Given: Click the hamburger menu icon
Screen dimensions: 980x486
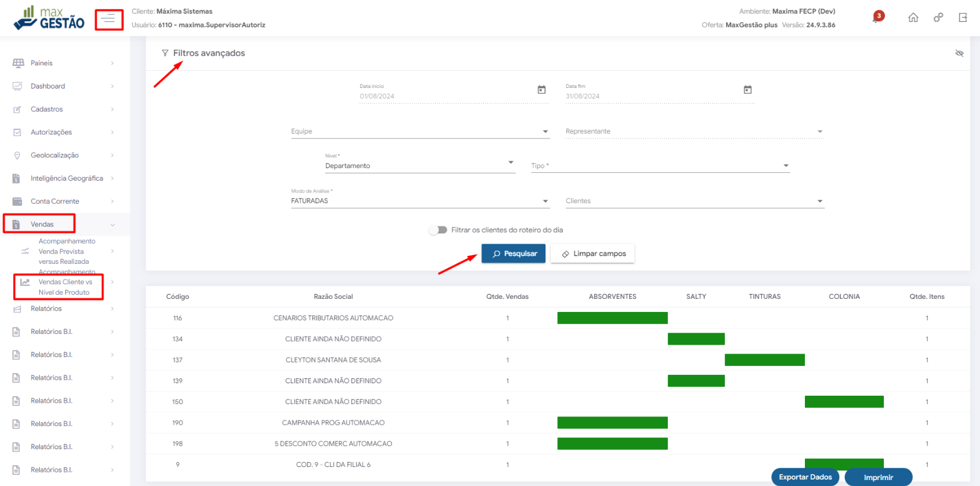Looking at the screenshot, I should [108, 20].
